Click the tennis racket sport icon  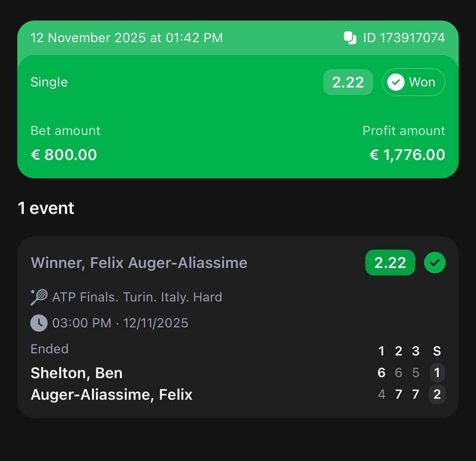coord(39,297)
